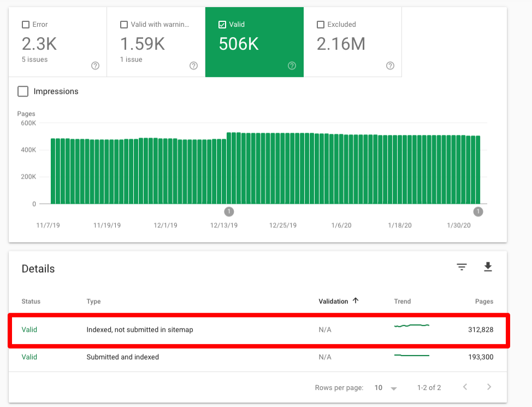Viewport: 532px width, 407px height.
Task: Toggle the Impressions checkbox
Action: coord(23,91)
